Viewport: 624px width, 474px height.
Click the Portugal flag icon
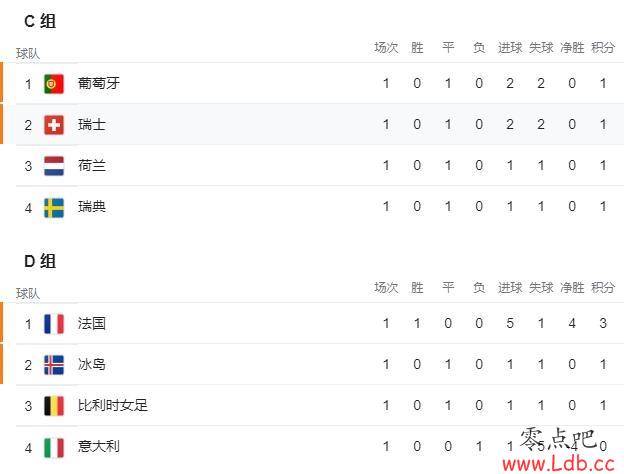point(54,84)
